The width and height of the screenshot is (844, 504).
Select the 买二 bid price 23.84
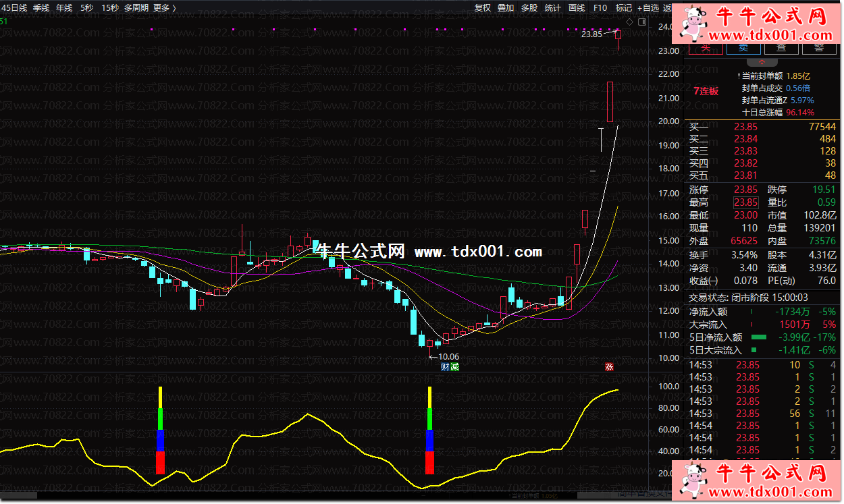[746, 139]
